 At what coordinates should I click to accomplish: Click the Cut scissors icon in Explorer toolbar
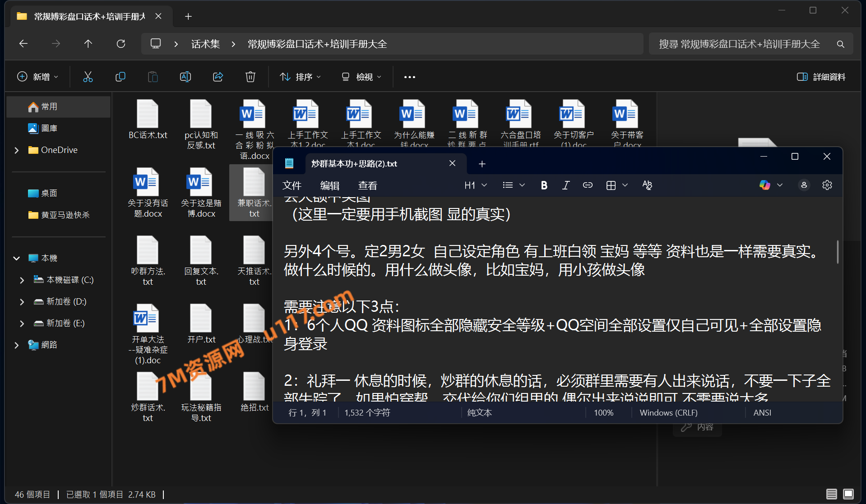tap(88, 77)
